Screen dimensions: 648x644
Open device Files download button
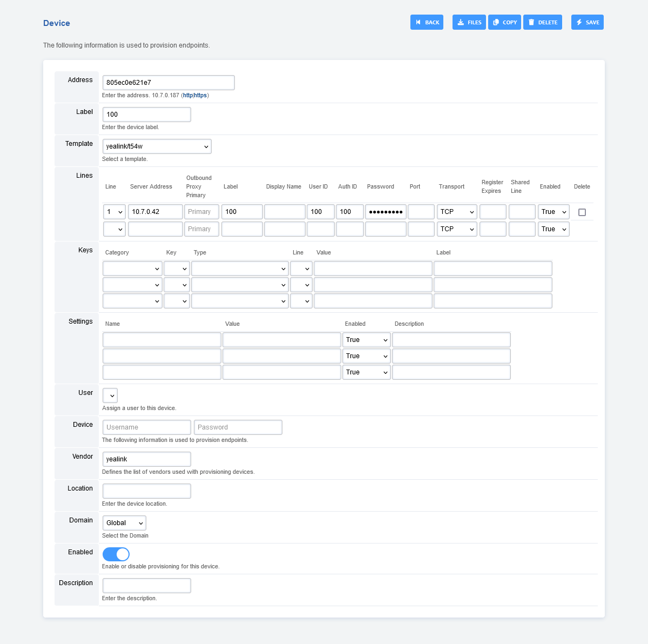(x=469, y=22)
